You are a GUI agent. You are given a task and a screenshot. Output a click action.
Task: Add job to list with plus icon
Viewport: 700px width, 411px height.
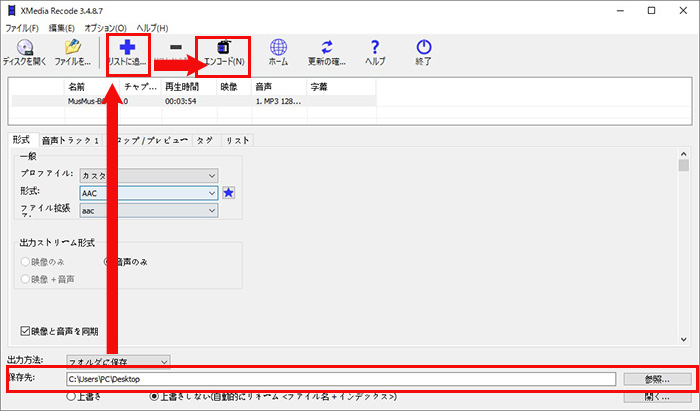(127, 52)
